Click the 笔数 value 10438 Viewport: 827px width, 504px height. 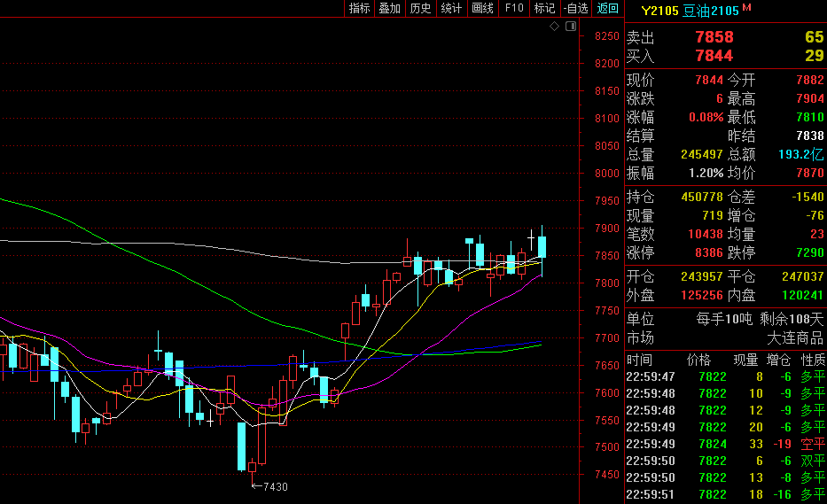click(706, 234)
